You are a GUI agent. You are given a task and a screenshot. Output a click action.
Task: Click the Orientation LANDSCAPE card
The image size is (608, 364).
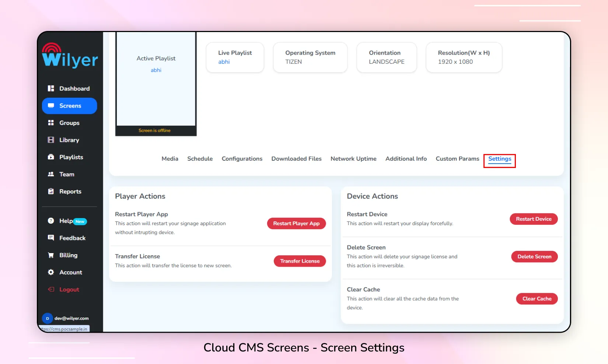(387, 57)
